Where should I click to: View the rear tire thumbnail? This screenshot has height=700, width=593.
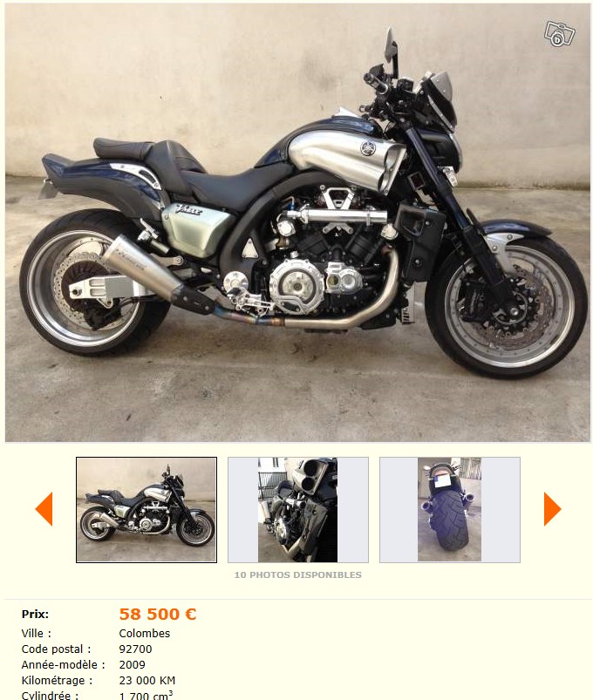(x=450, y=509)
